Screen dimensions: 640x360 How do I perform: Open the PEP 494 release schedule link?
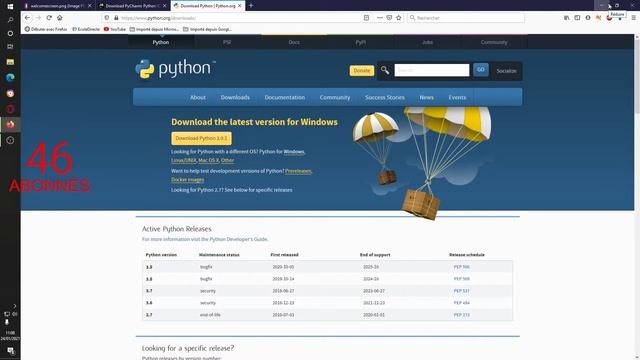[x=462, y=303]
